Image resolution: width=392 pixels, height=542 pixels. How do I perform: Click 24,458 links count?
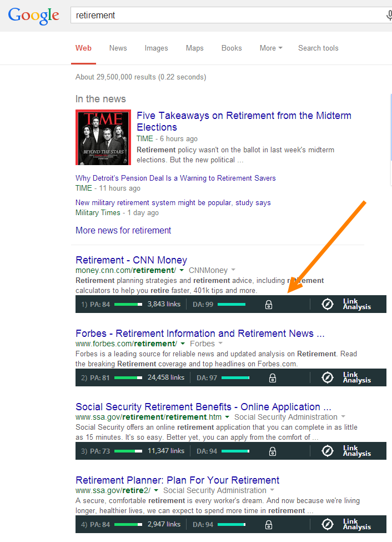(x=166, y=377)
